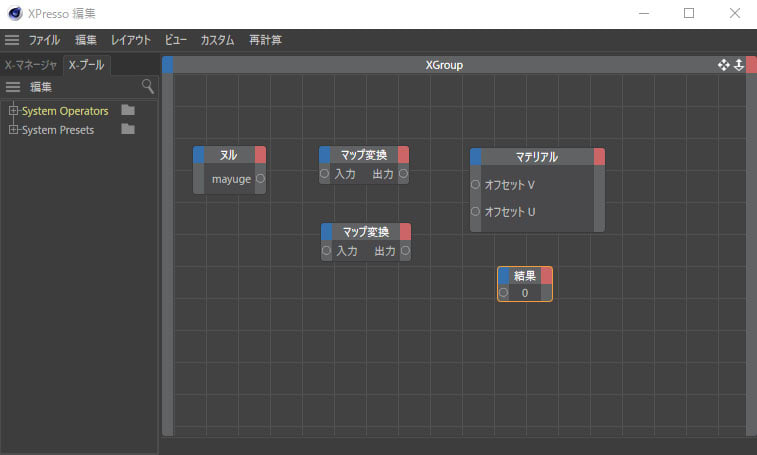
Task: Select System Operators in the pool
Action: 65,111
